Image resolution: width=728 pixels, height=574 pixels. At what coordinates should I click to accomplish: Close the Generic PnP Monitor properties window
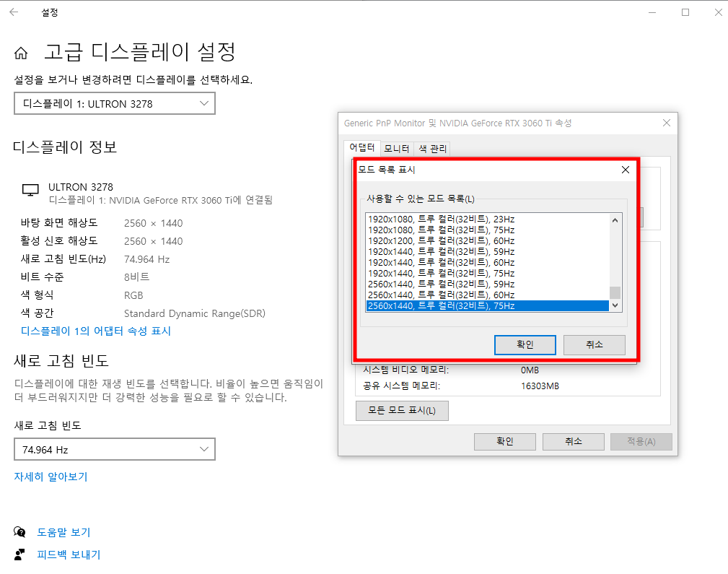pos(667,123)
